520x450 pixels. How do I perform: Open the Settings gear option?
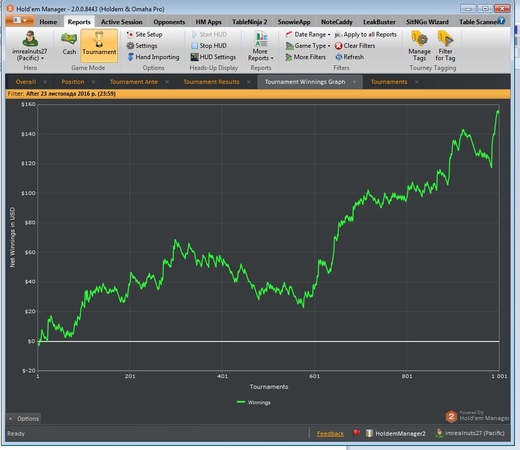coord(142,46)
